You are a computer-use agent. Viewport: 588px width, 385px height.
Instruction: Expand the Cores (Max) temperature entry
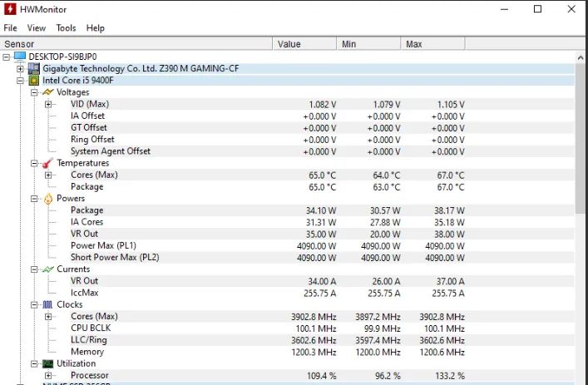[48, 175]
